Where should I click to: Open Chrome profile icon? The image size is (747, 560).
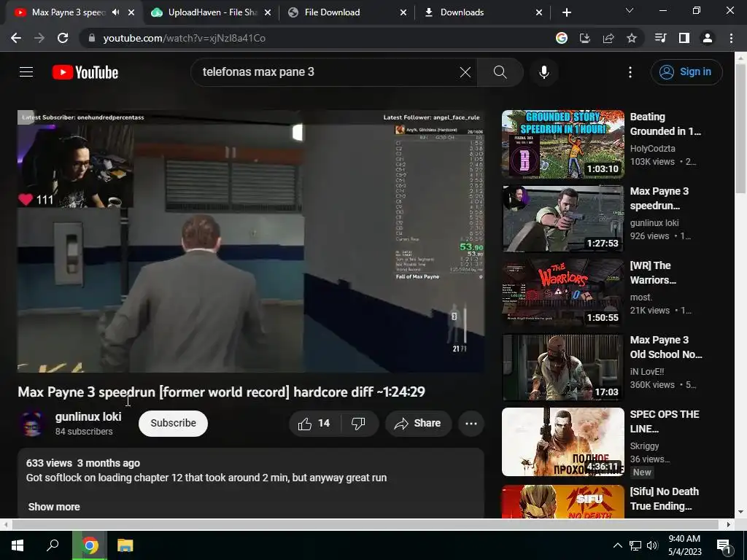coord(708,38)
